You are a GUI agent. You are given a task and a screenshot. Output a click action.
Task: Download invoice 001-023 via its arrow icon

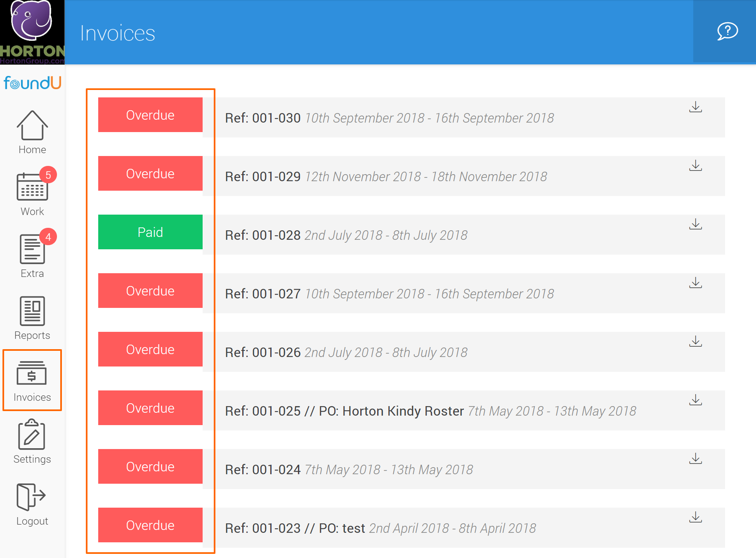[696, 517]
